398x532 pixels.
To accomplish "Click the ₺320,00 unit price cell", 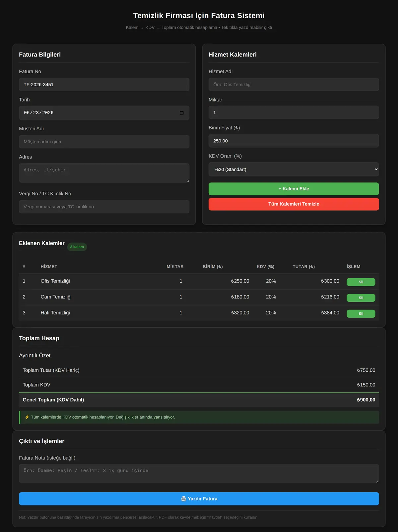I will point(240,313).
